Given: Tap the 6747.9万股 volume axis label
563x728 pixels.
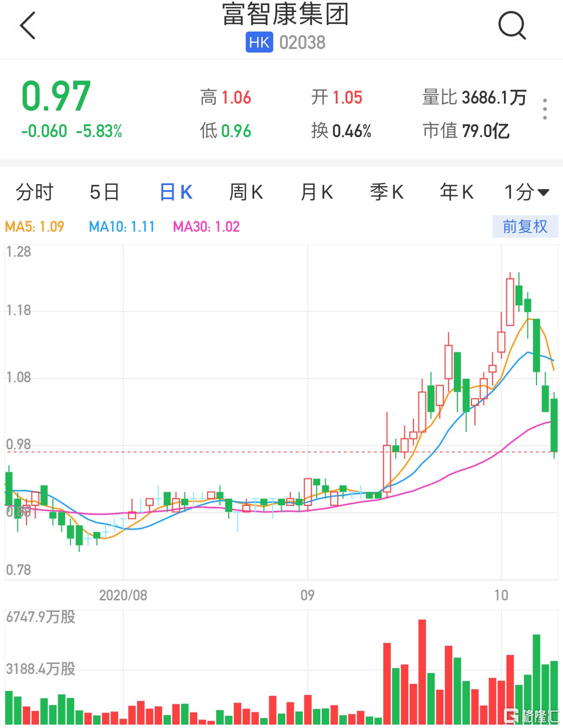Looking at the screenshot, I should click(41, 617).
